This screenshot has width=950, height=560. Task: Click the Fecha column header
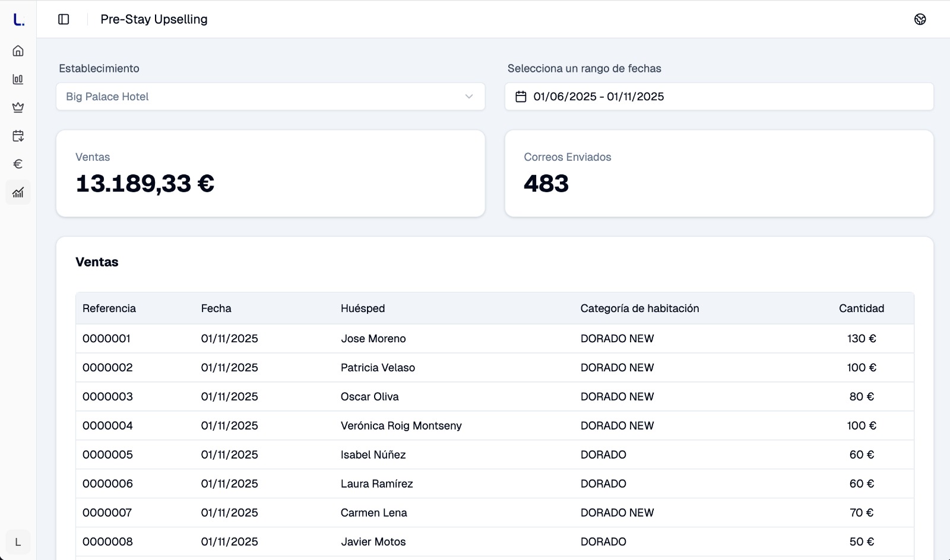click(x=216, y=308)
